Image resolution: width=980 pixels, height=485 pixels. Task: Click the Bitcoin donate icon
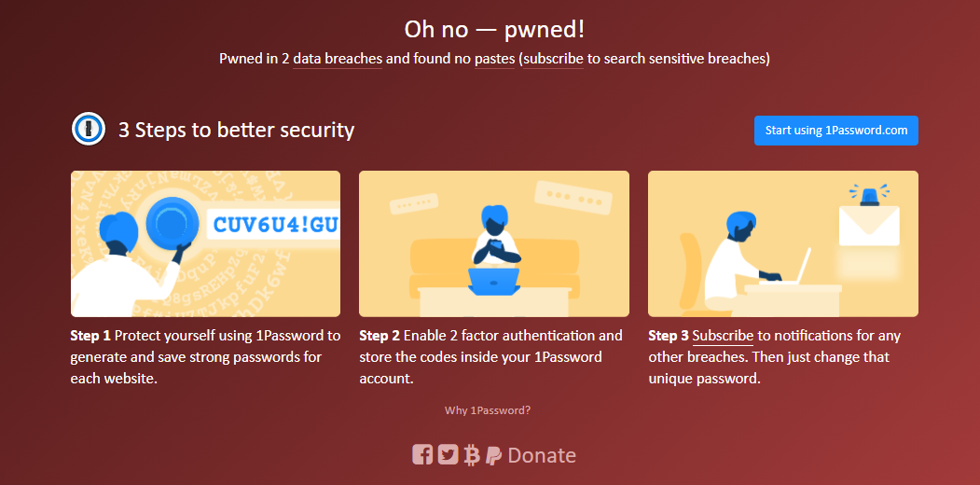point(472,455)
